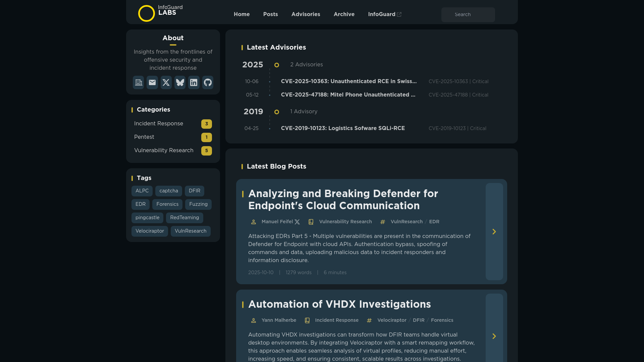Click author name Manuel Feifel
Viewport: 644px width, 362px height.
point(277,222)
